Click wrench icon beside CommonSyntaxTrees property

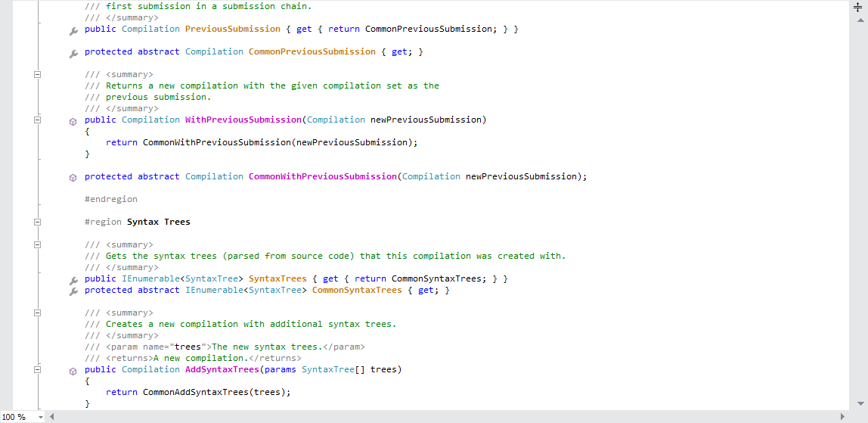73,292
